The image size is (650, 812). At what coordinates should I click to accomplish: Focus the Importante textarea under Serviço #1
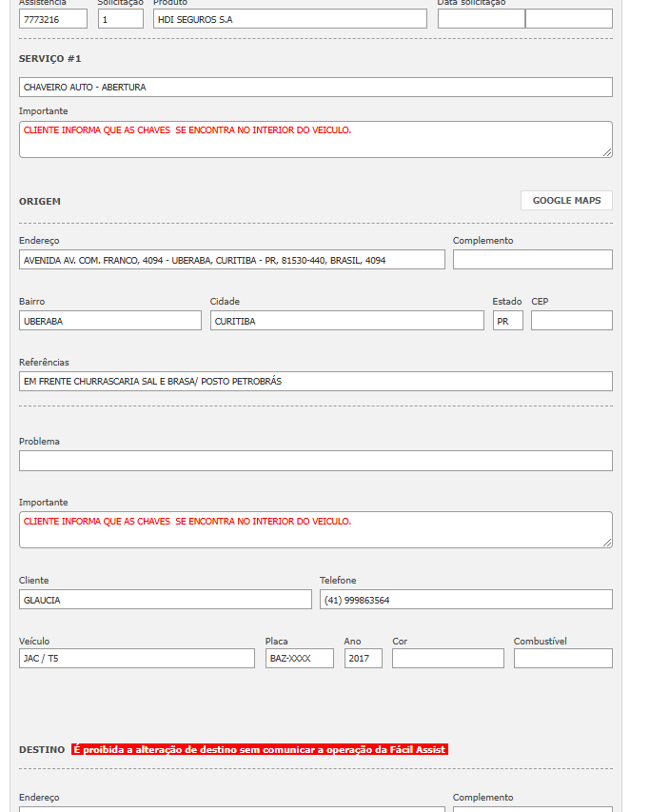pyautogui.click(x=315, y=139)
